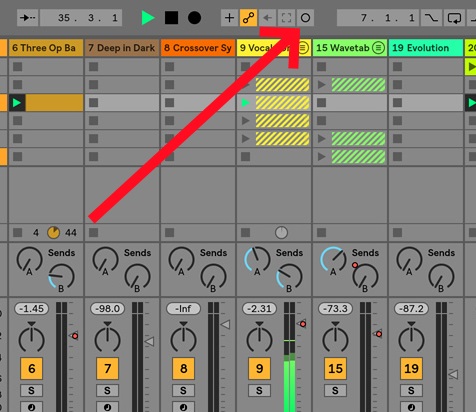The width and height of the screenshot is (476, 412).
Task: Toggle Track Activator button 19
Action: pos(411,369)
